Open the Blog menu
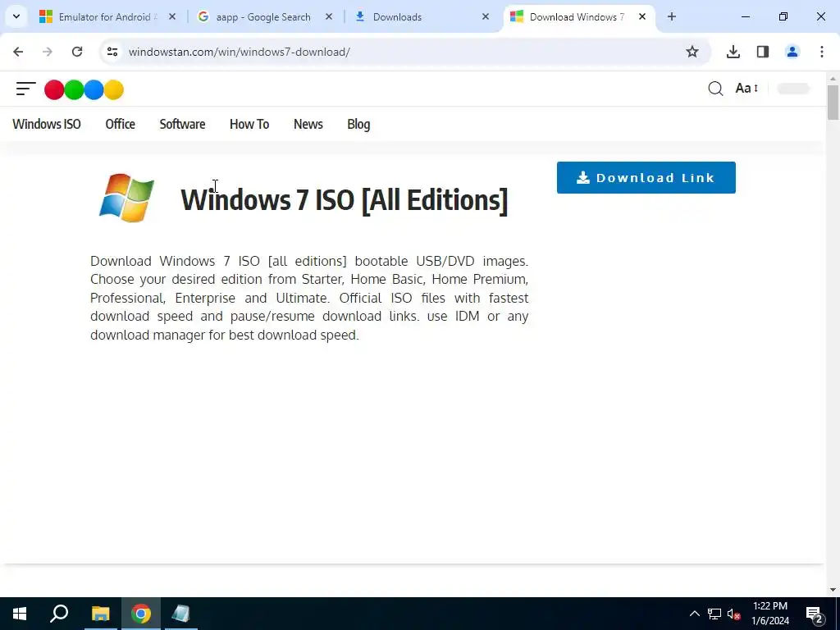The image size is (840, 630). 358,125
